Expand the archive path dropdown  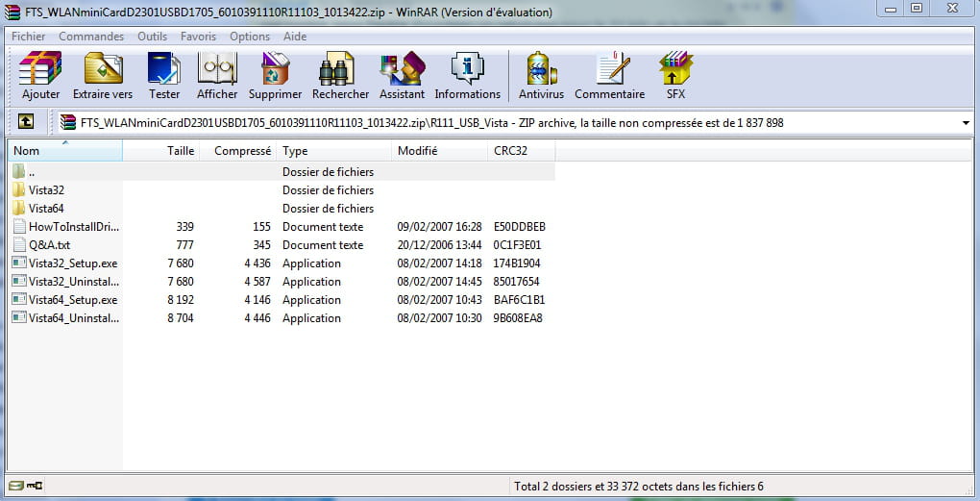(965, 123)
